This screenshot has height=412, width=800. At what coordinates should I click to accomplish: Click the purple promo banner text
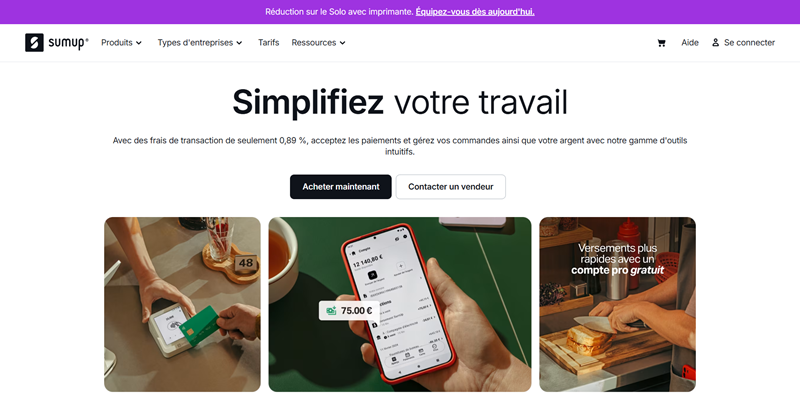pos(339,12)
